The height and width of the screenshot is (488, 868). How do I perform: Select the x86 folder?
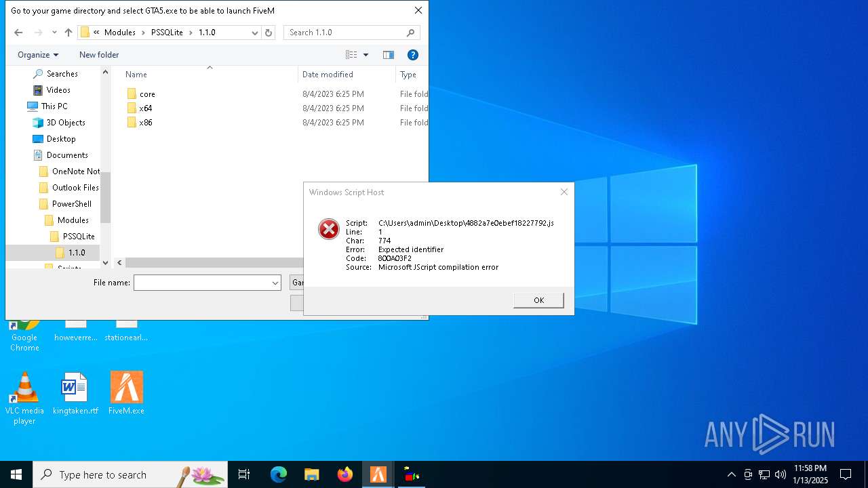pyautogui.click(x=145, y=123)
